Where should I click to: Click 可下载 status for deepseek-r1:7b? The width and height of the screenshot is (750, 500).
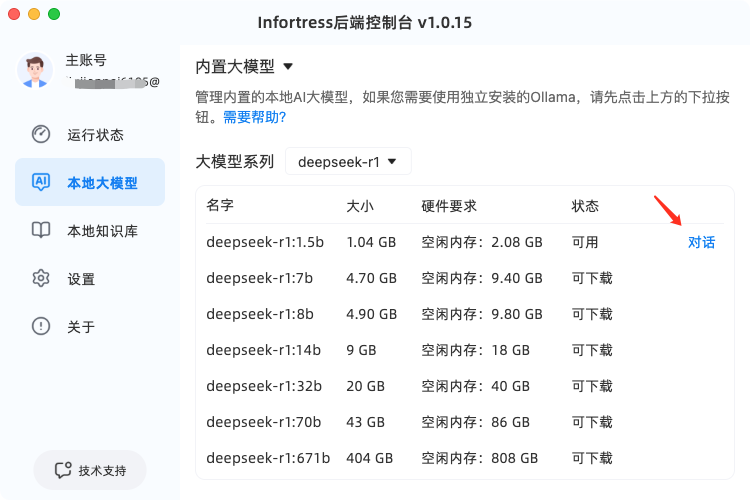pyautogui.click(x=592, y=278)
